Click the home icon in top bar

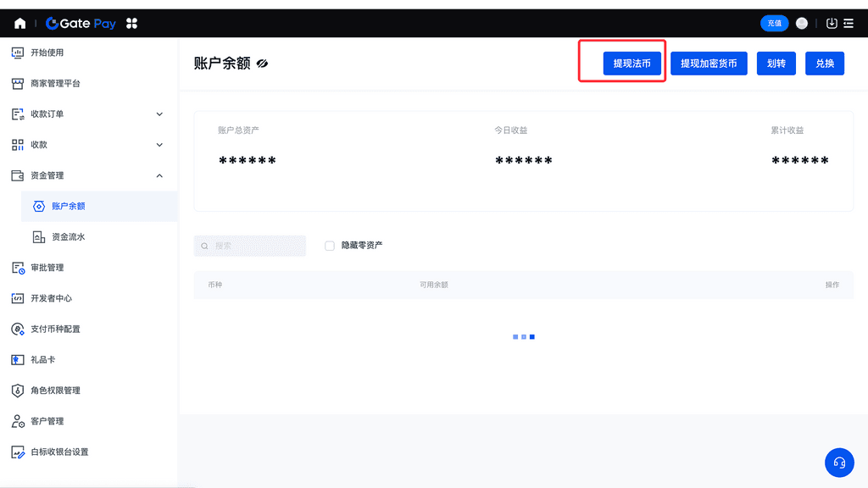click(x=19, y=24)
